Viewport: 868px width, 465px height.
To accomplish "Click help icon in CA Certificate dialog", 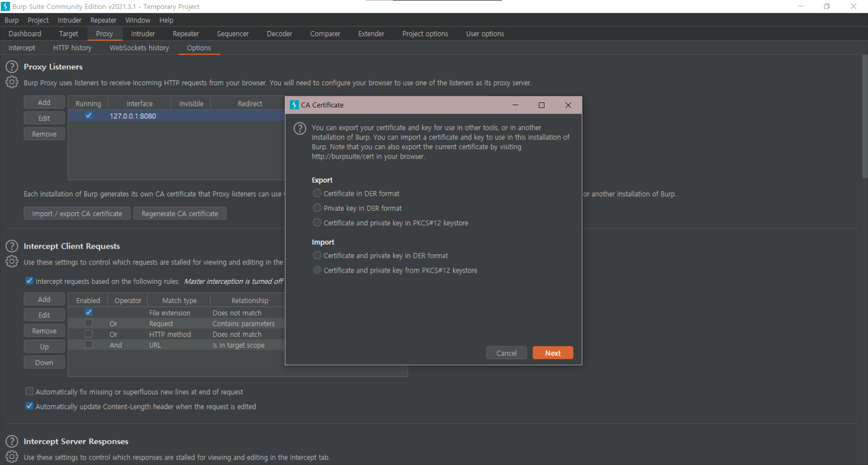I will coord(300,128).
